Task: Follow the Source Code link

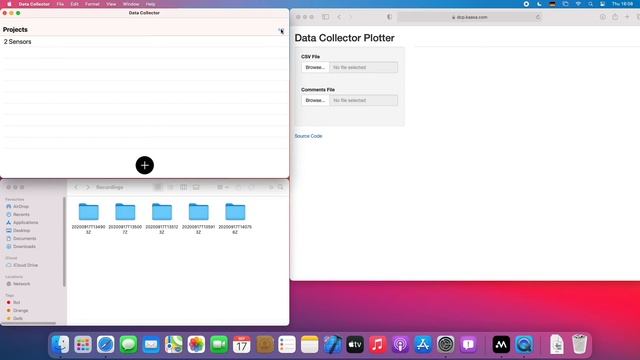Action: [x=308, y=136]
